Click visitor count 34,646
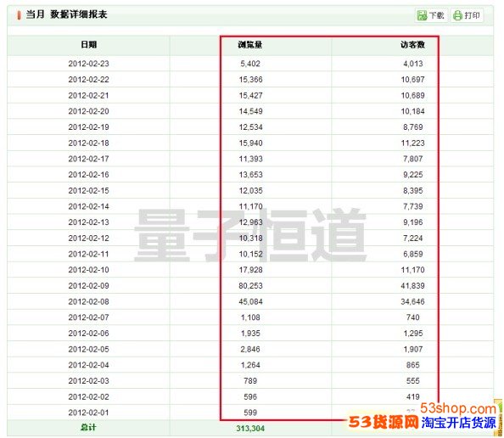This screenshot has height=438, width=504. tap(412, 301)
